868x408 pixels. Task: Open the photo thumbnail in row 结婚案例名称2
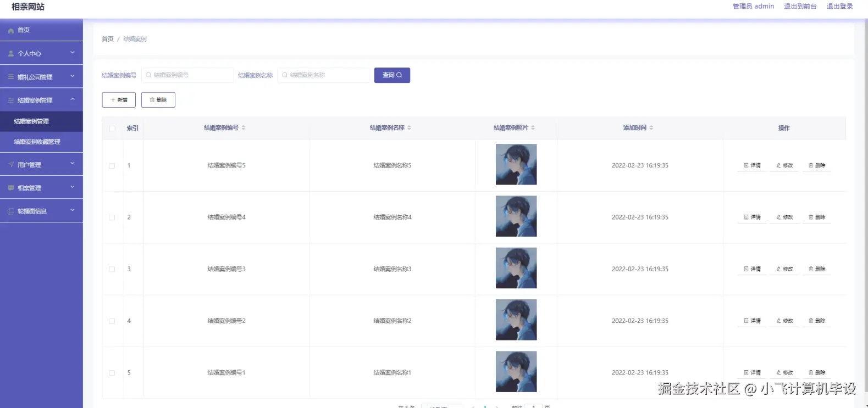click(x=516, y=320)
